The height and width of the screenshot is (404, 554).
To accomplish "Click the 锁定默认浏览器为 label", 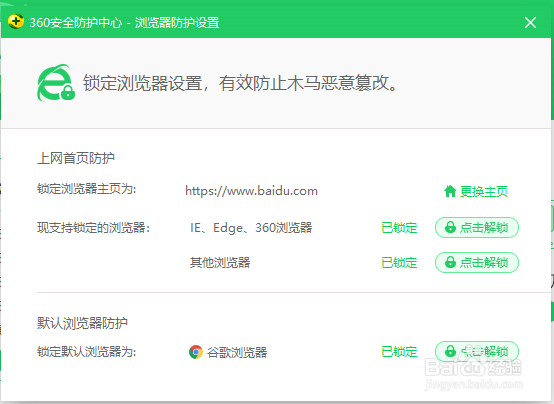I will (x=87, y=352).
